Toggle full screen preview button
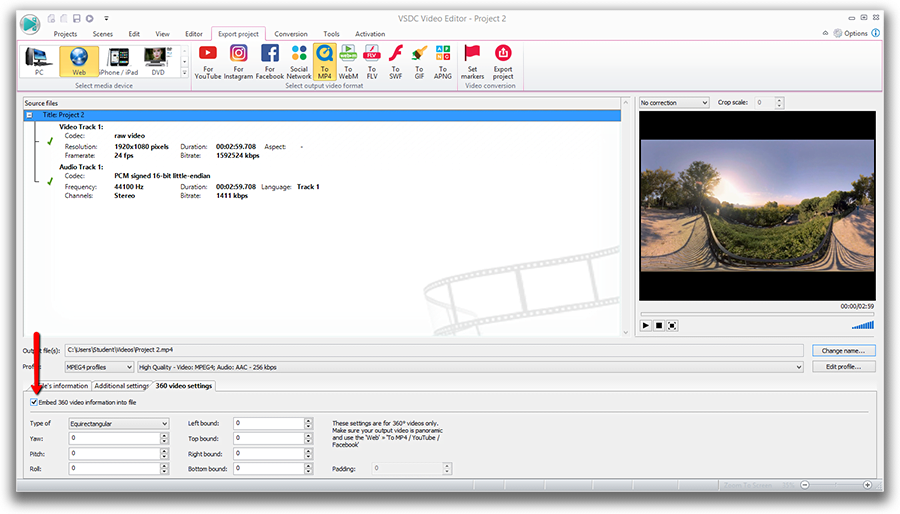This screenshot has height=514, width=900. [x=672, y=325]
